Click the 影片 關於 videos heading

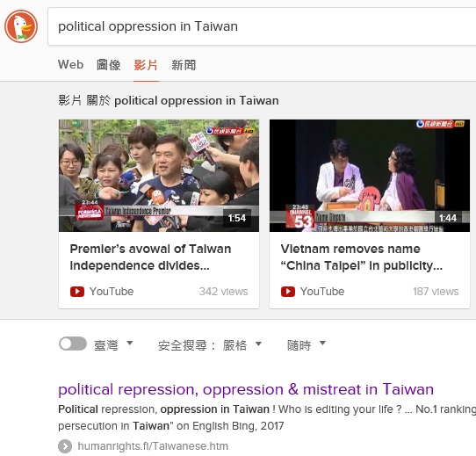(x=169, y=100)
